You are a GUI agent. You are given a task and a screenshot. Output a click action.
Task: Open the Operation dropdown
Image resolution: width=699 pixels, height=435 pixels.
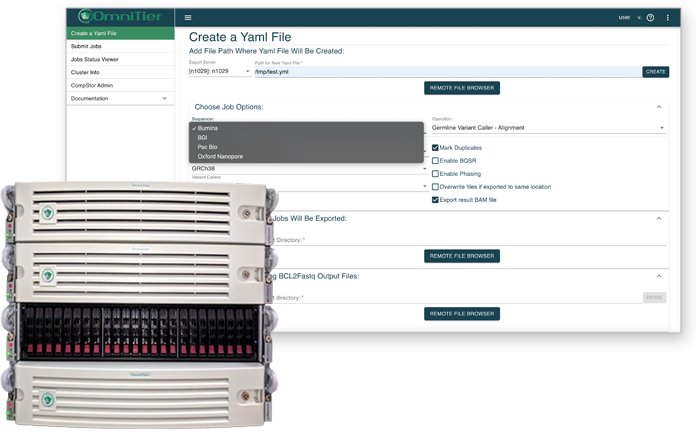(x=548, y=128)
